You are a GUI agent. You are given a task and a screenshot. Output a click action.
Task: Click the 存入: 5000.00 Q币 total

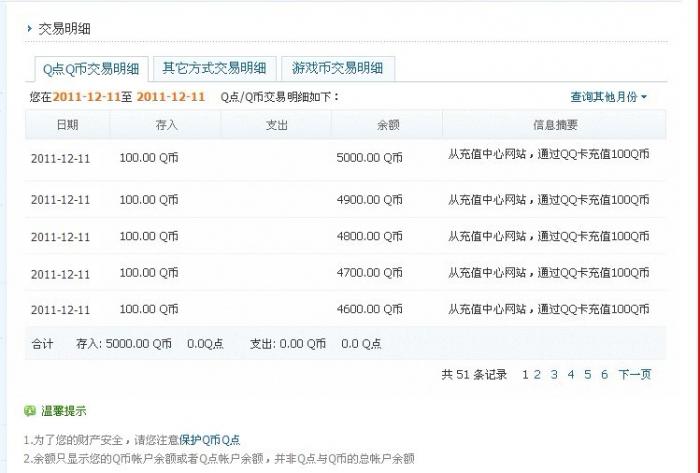point(124,344)
